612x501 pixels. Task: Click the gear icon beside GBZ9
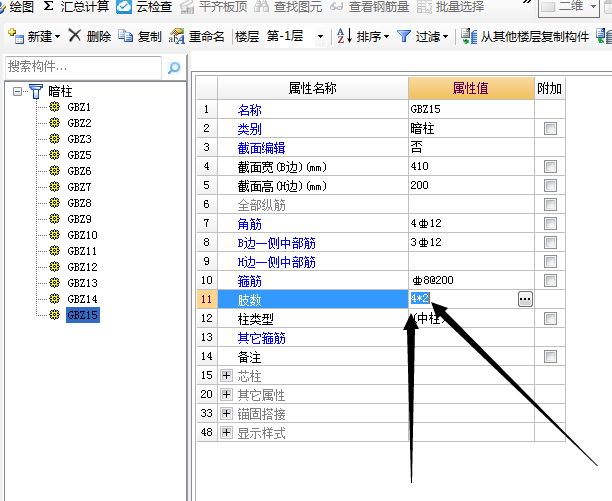[55, 219]
